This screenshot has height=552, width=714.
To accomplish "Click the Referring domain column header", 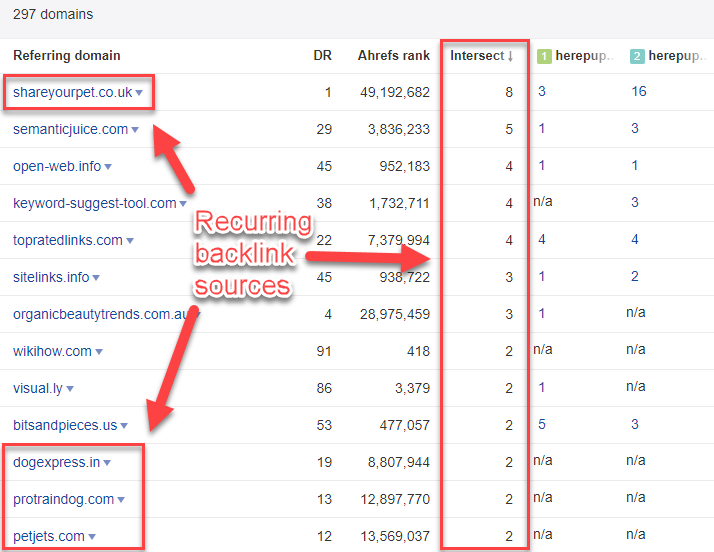I will 66,56.
